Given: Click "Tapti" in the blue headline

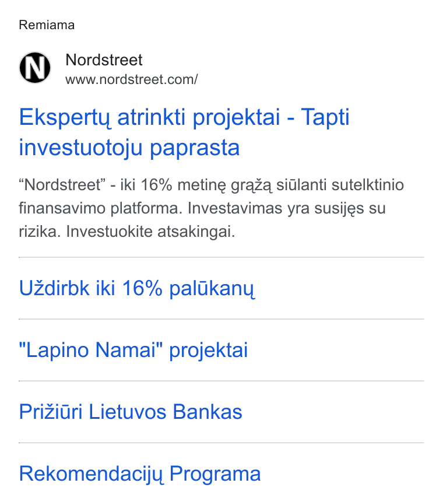Looking at the screenshot, I should coord(325,117).
